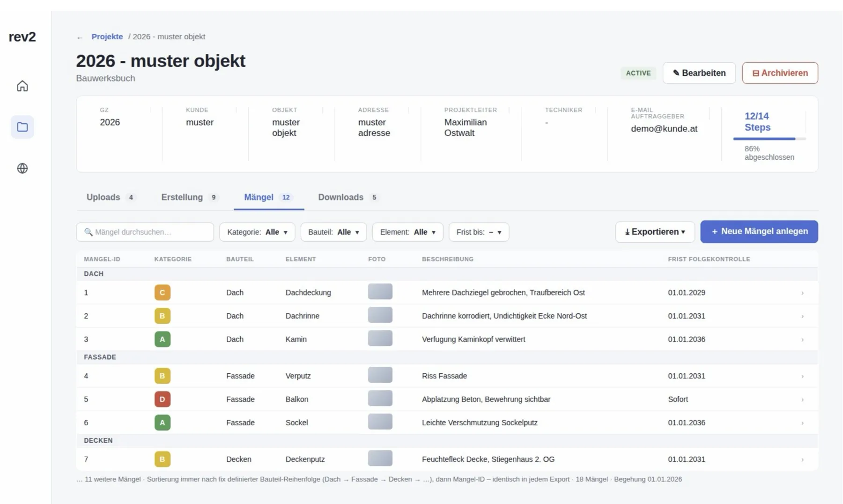Click the Archivieren button
This screenshot has width=843, height=504.
point(780,73)
